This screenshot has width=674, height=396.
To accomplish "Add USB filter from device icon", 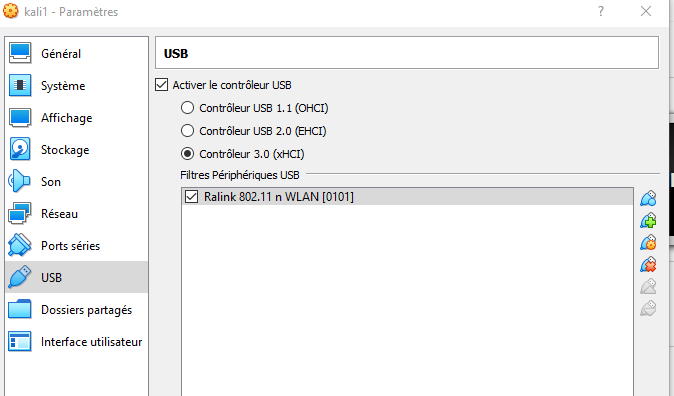I will coord(648,221).
